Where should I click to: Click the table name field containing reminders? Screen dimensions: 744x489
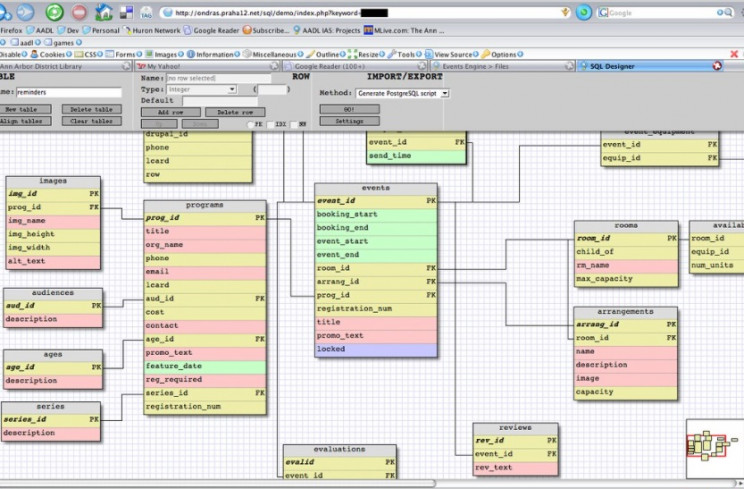pos(69,92)
